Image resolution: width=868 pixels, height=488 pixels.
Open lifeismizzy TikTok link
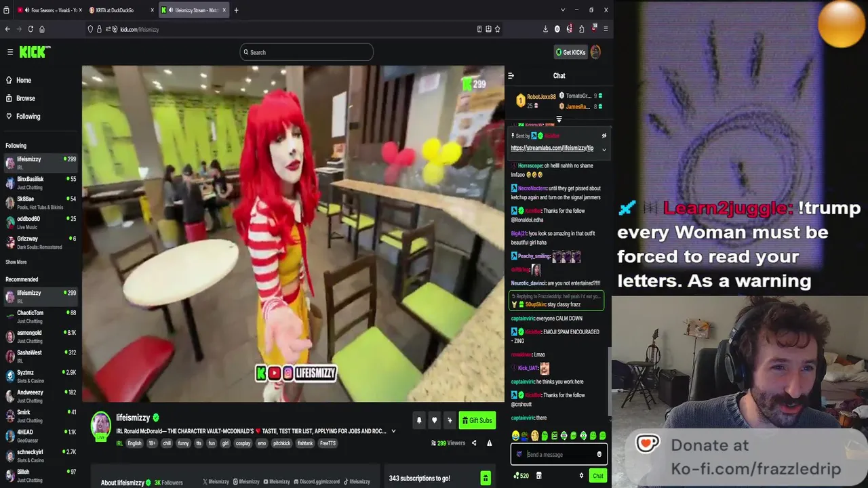coord(357,482)
